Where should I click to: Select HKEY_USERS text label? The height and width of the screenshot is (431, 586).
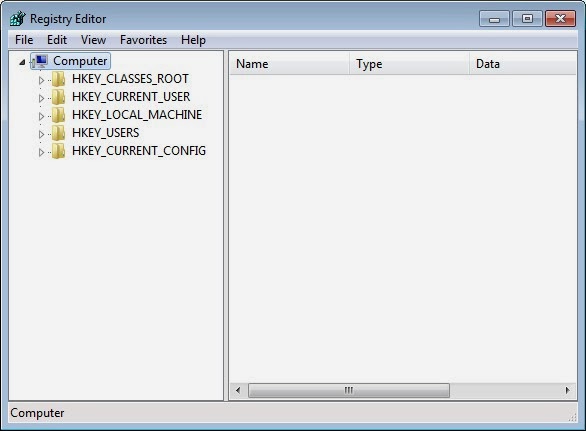[105, 132]
